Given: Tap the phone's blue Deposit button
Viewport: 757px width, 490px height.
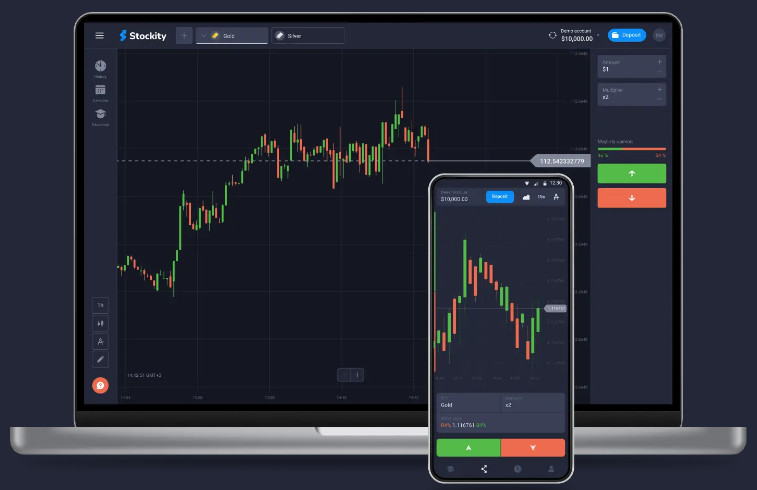Looking at the screenshot, I should click(x=500, y=196).
